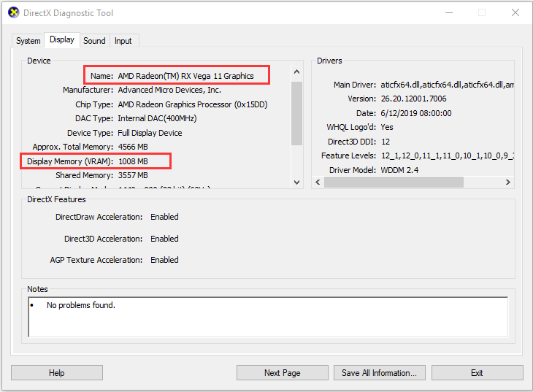Click the Drivers horizontal scrollbar thumb

click(x=394, y=182)
